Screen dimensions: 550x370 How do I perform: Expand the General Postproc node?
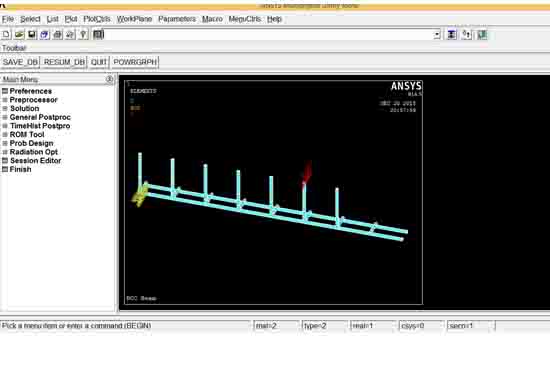click(5, 117)
